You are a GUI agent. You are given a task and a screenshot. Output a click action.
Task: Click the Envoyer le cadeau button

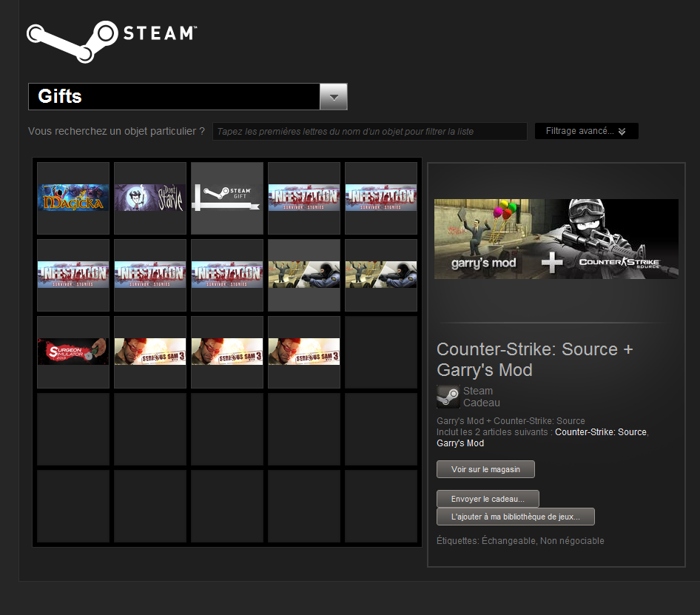(x=488, y=499)
